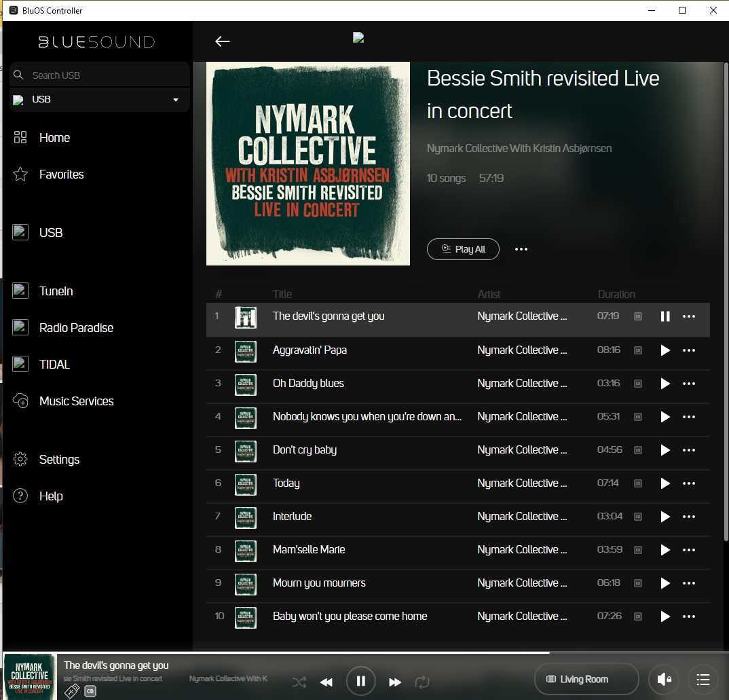Click the Play All button

(463, 249)
